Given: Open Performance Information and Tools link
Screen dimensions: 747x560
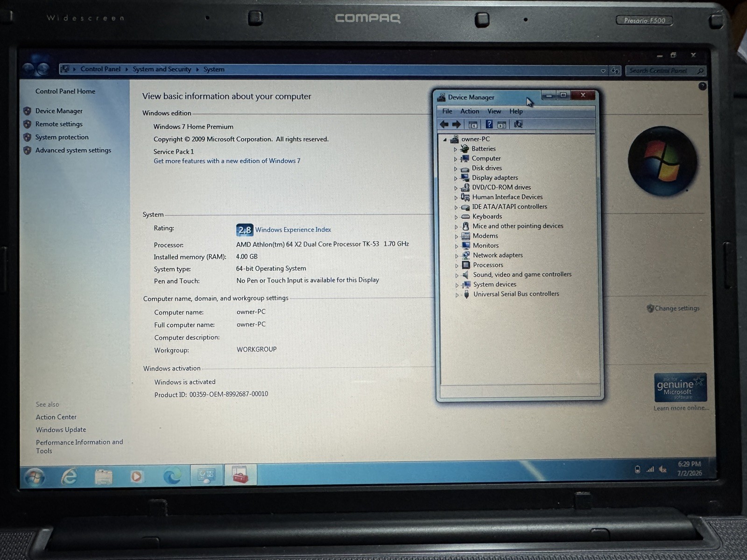Looking at the screenshot, I should [79, 447].
